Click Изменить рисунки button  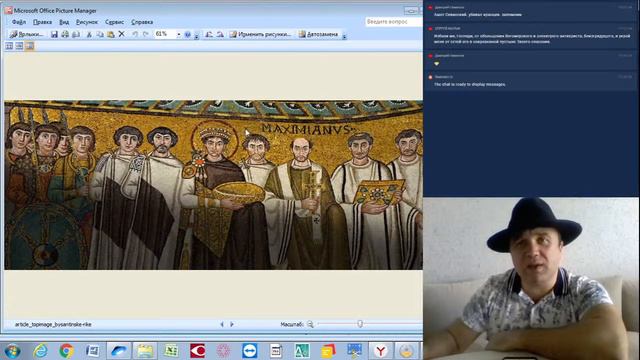260,34
